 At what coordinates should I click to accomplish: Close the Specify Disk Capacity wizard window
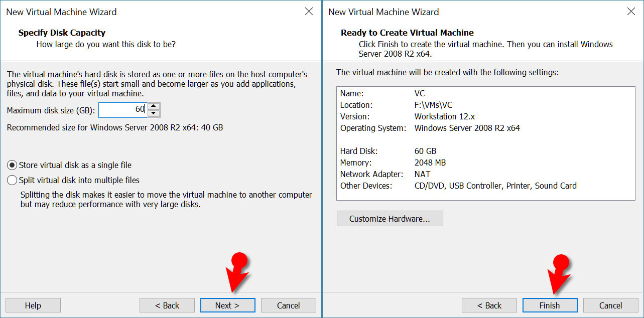tap(309, 11)
